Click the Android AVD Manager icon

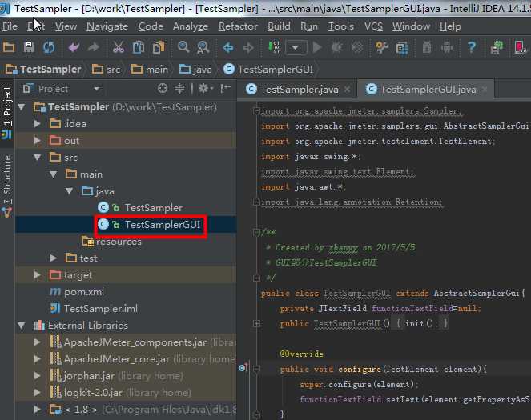(x=447, y=47)
